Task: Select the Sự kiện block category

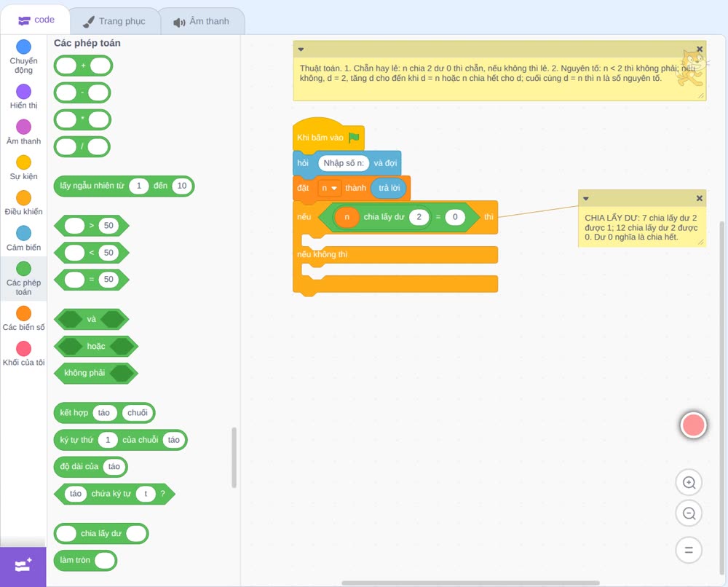Action: click(23, 168)
